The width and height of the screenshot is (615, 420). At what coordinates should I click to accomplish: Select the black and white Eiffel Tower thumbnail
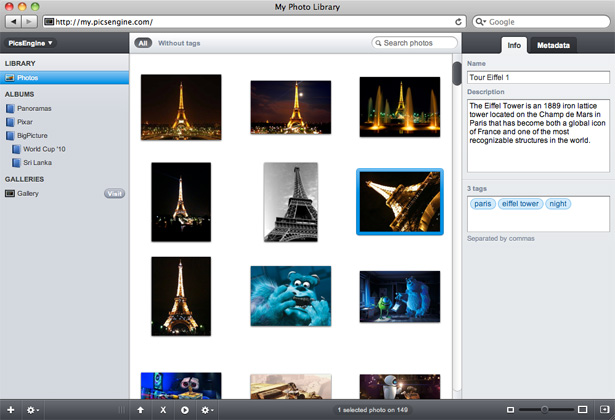click(x=291, y=202)
